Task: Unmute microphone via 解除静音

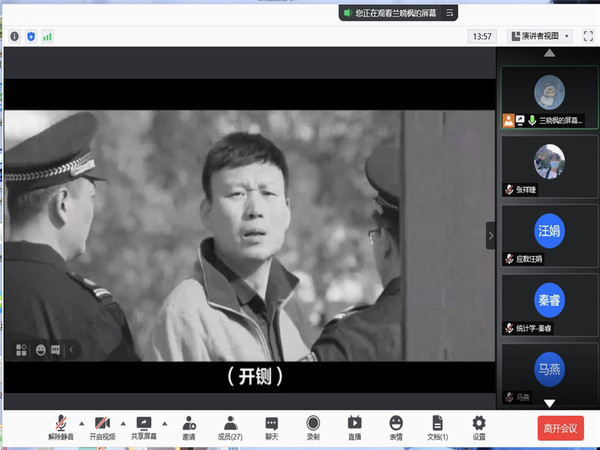Action: click(60, 427)
